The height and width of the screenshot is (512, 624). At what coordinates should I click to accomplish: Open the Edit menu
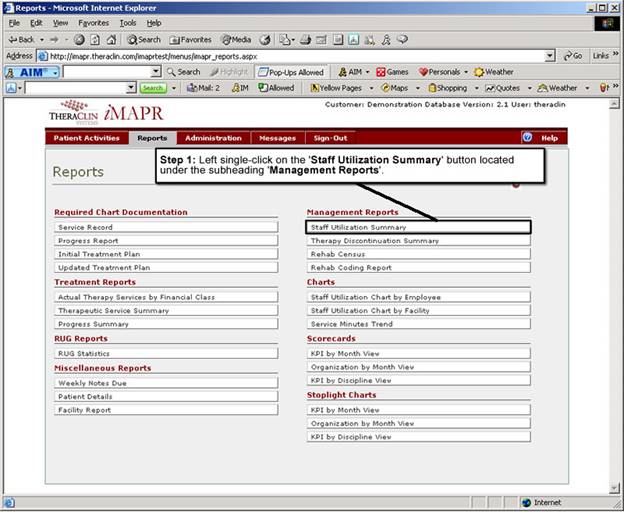tap(36, 23)
